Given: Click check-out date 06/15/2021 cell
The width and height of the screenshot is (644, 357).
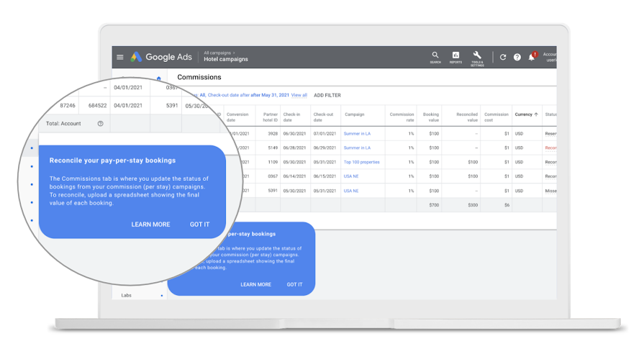Looking at the screenshot, I should (x=325, y=176).
